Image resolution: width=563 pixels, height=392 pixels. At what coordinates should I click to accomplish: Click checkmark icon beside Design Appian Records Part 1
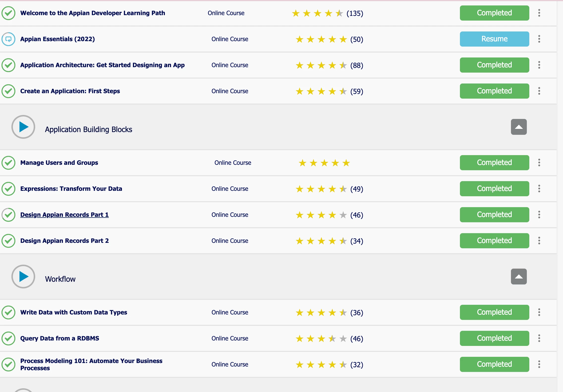8,215
